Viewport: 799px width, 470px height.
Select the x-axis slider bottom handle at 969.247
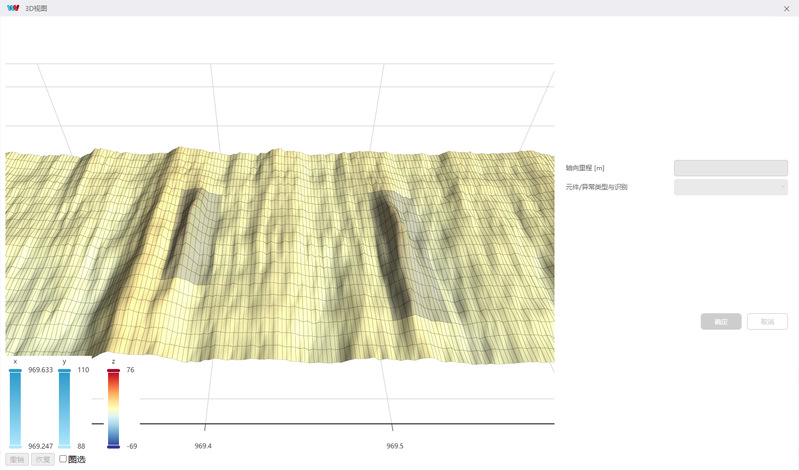tap(15, 447)
